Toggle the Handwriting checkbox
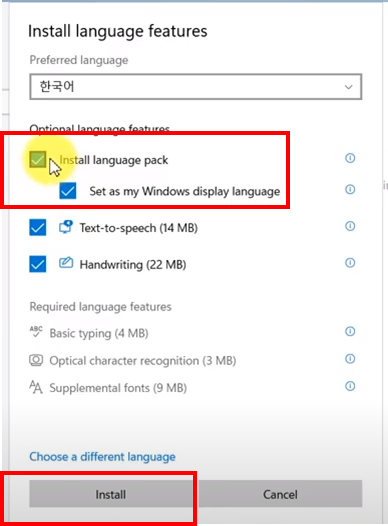Viewport: 388px width, 526px height. 38,264
